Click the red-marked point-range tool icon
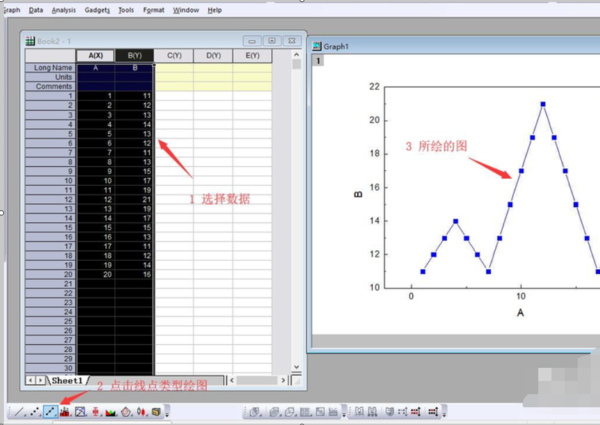 point(415,412)
